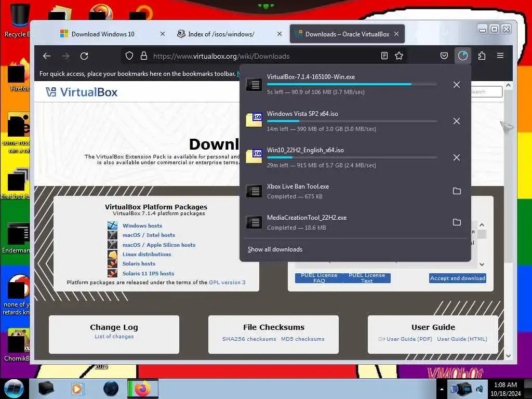Open Firefox from the taskbar
The width and height of the screenshot is (532, 399).
pos(143,389)
